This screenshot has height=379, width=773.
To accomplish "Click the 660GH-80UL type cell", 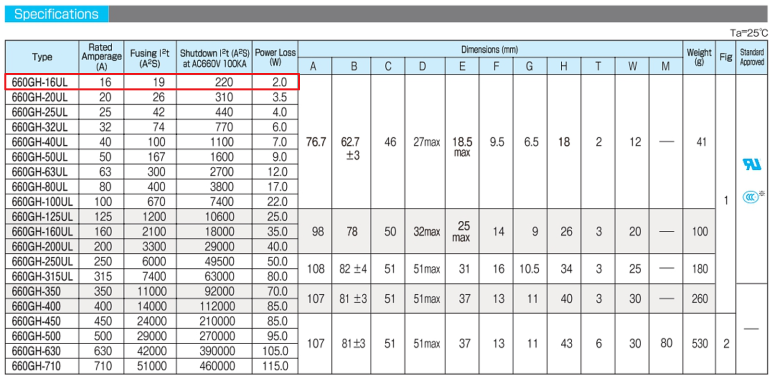I will (x=42, y=186).
